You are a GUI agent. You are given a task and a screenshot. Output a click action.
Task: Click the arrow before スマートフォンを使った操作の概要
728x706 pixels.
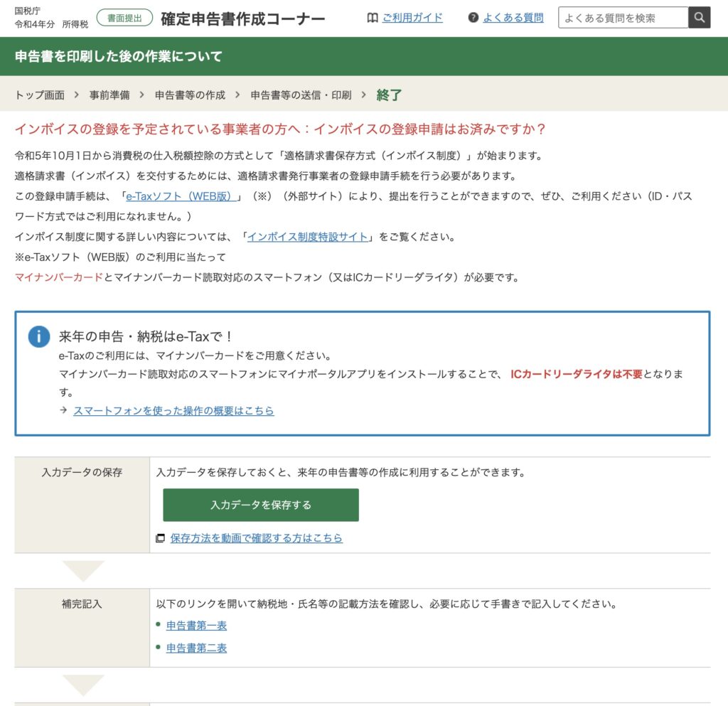63,410
